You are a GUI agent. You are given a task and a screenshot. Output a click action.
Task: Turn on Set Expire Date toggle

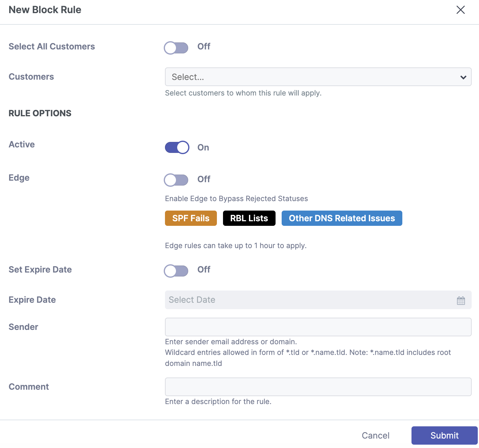pyautogui.click(x=176, y=271)
